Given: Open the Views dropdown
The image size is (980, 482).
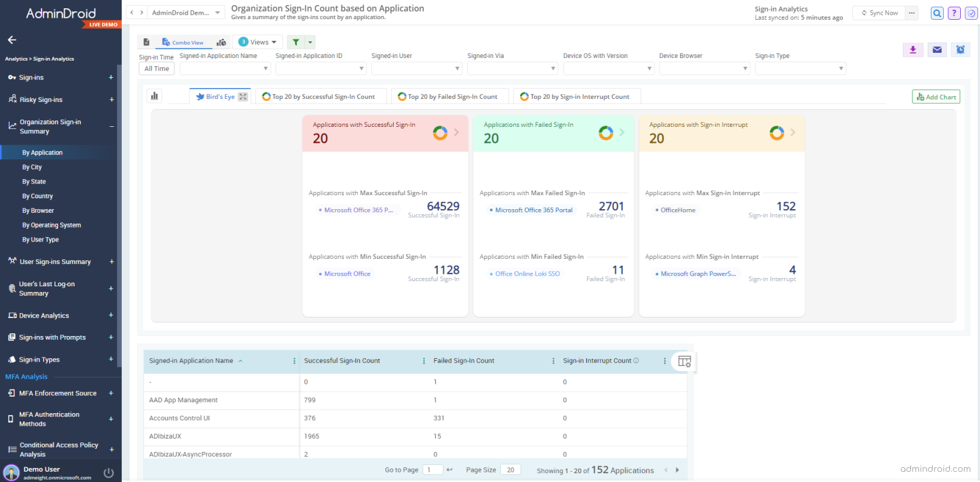Looking at the screenshot, I should click(257, 41).
